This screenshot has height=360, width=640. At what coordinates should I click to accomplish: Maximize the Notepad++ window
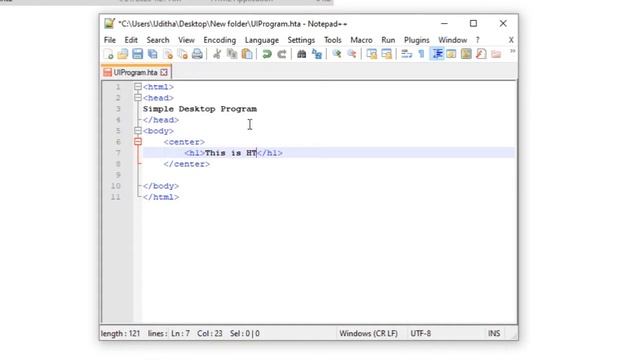(473, 24)
